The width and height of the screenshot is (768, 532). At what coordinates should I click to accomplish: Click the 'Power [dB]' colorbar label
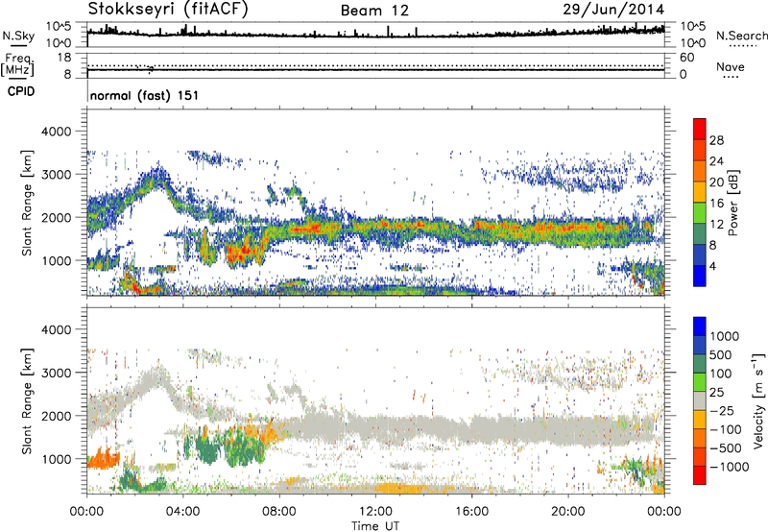pos(733,203)
